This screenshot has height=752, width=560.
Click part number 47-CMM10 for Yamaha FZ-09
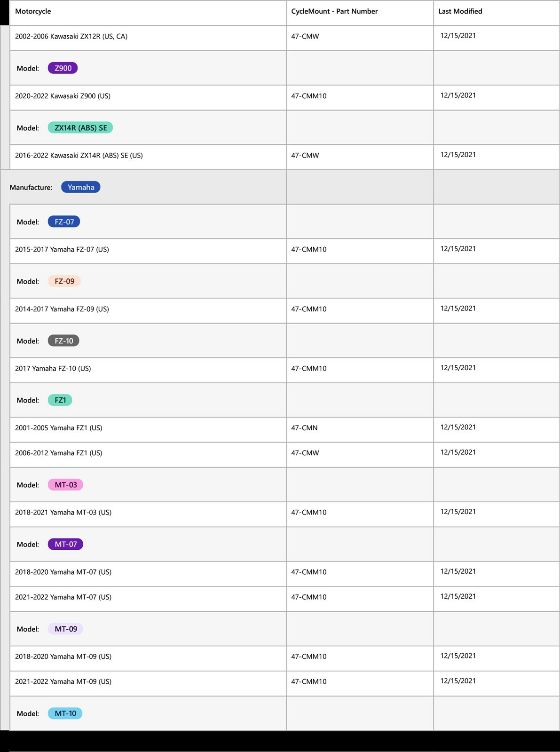tap(308, 309)
